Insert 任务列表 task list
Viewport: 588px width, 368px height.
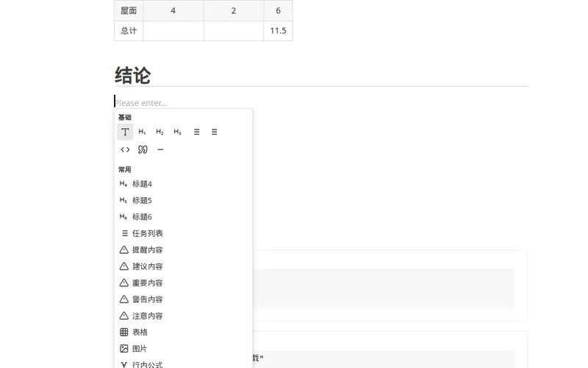point(183,233)
